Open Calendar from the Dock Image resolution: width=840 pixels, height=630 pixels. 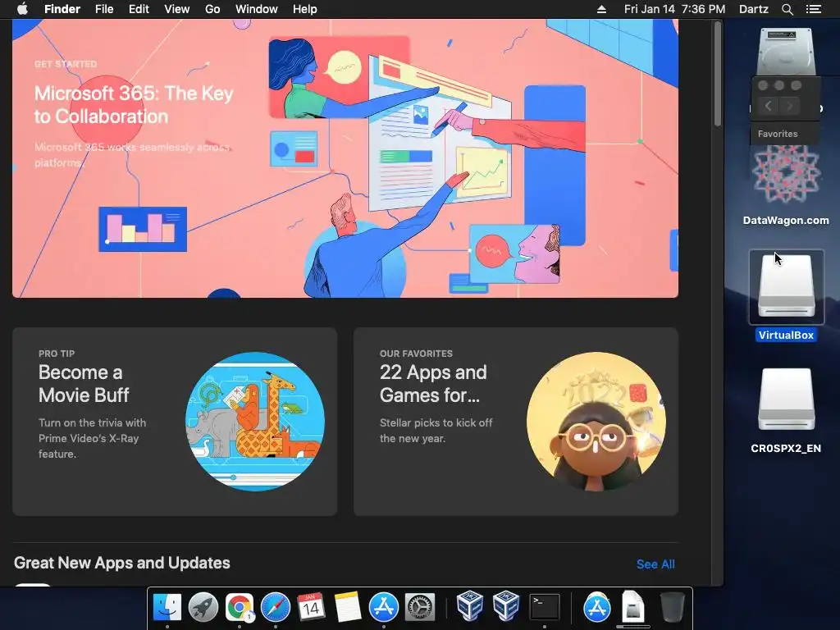coord(311,608)
